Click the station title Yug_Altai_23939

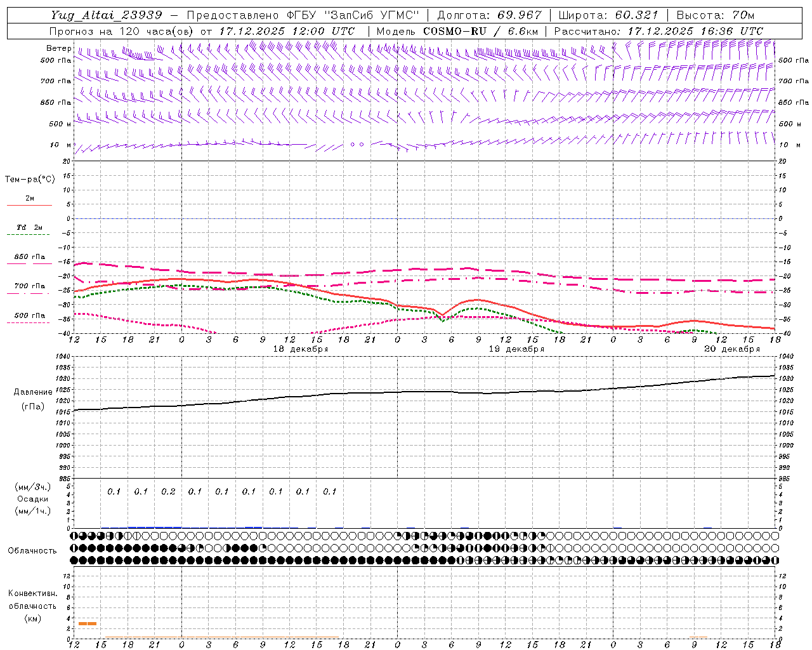107,15
